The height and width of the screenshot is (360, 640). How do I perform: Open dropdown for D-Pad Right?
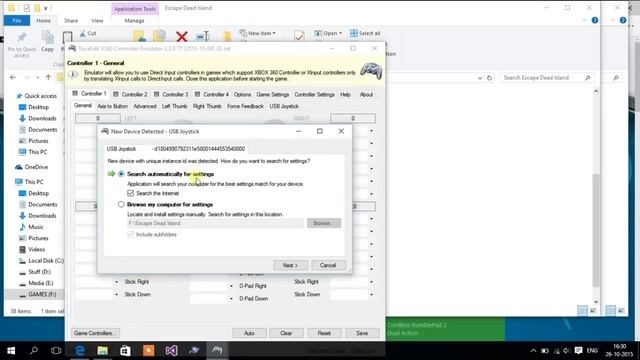coord(231,286)
